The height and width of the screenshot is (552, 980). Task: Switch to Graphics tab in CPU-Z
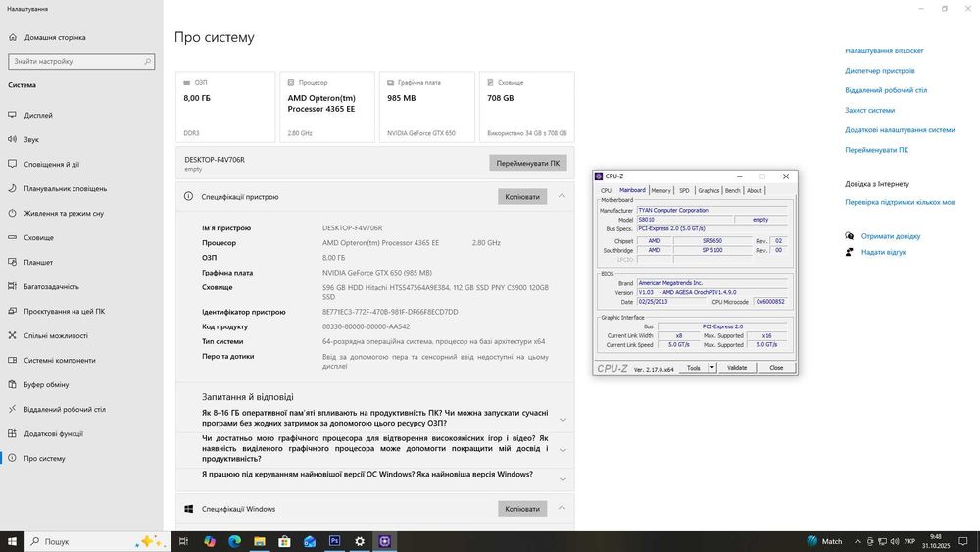(x=709, y=190)
